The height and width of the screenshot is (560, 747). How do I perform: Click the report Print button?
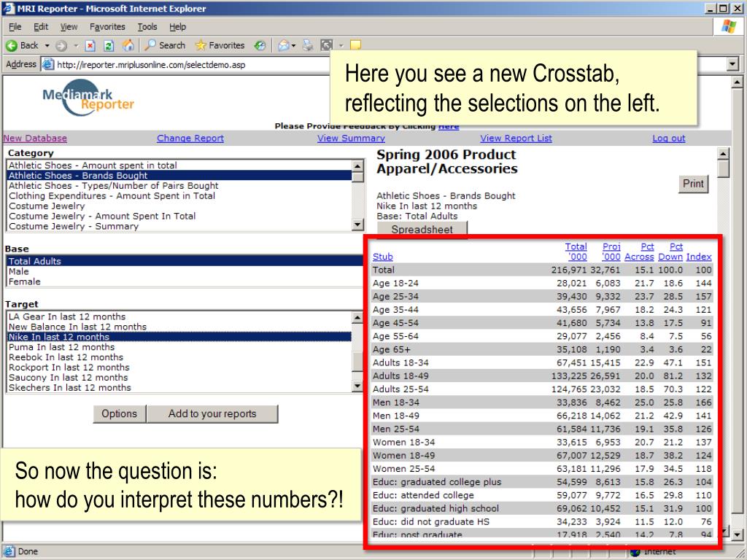[x=693, y=184]
